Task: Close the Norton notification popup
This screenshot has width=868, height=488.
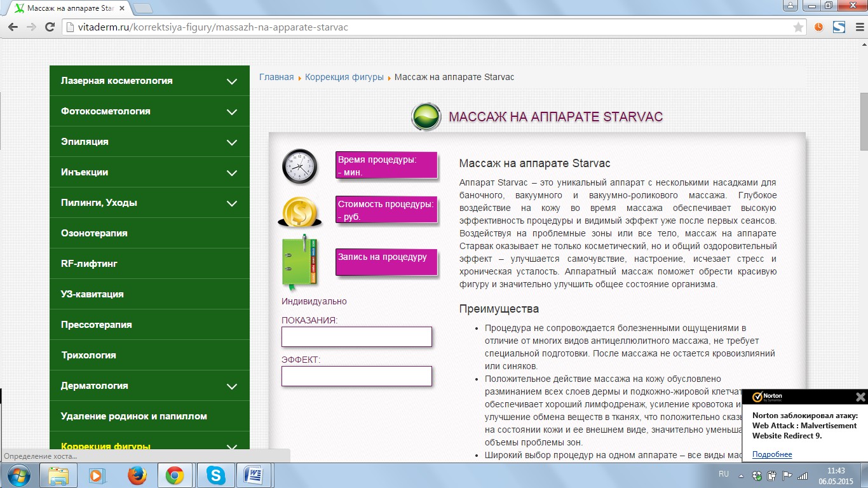Action: click(x=860, y=397)
